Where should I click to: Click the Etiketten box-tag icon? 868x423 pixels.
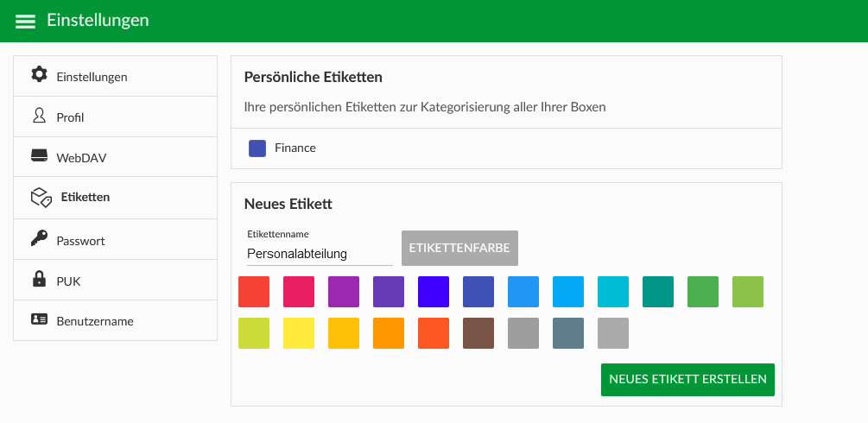click(x=41, y=197)
